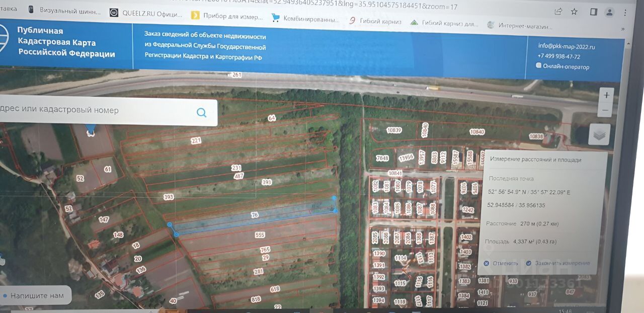644x313 pixels.
Task: Zoom out the map with minus
Action: click(606, 110)
